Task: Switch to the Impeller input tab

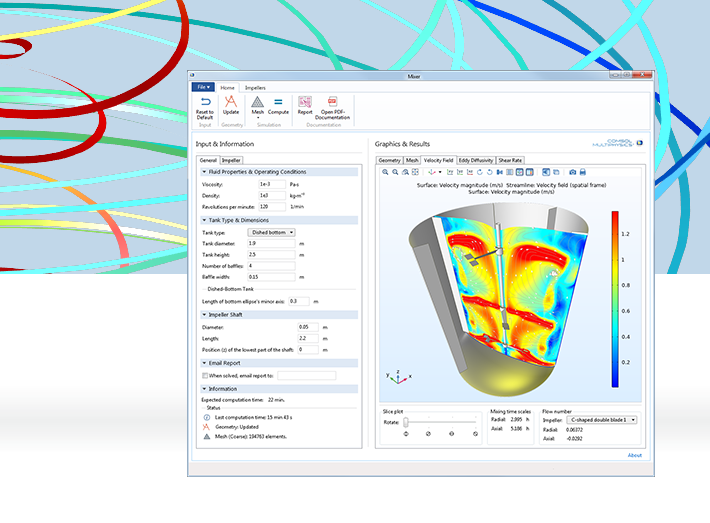Action: 231,160
